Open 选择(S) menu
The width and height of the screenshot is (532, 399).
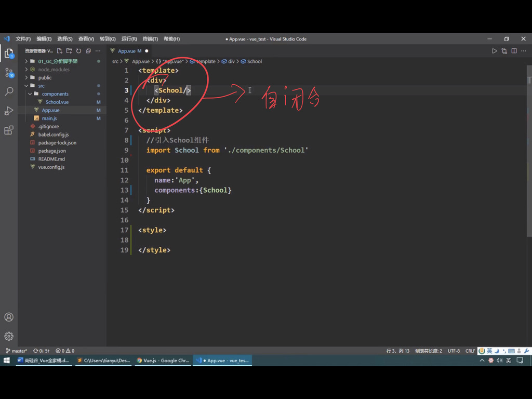coord(65,39)
